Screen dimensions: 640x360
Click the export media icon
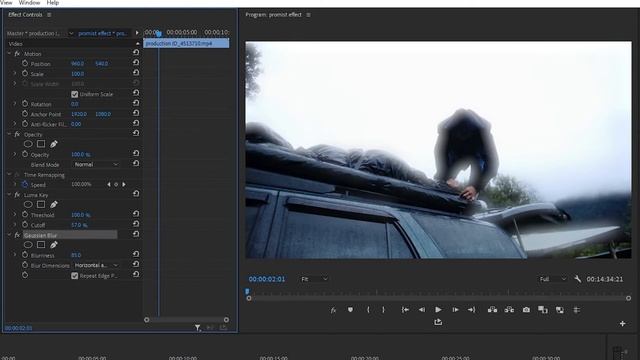438,322
